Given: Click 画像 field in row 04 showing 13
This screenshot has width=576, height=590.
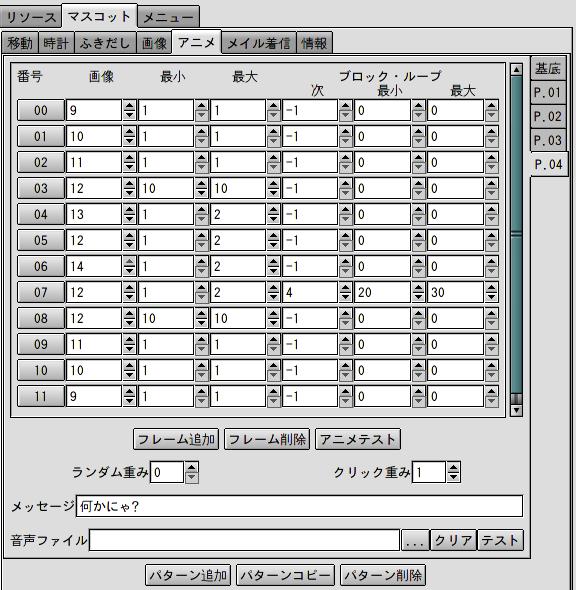Looking at the screenshot, I should coord(94,214).
